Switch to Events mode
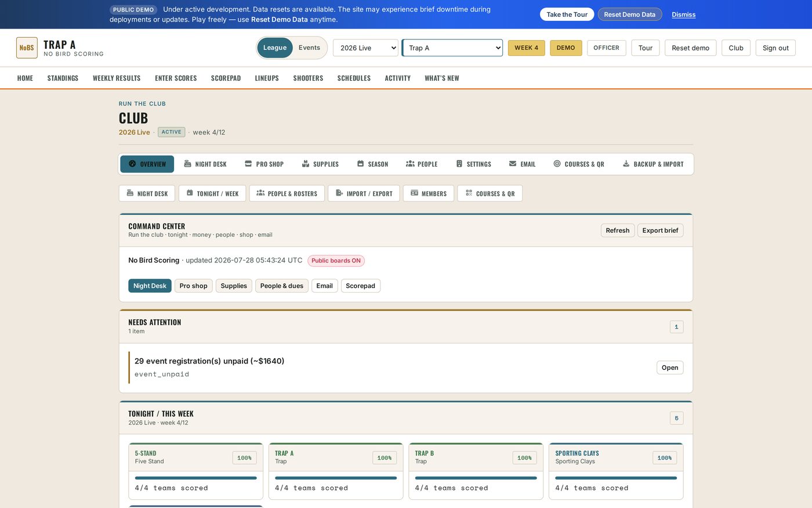 click(309, 48)
